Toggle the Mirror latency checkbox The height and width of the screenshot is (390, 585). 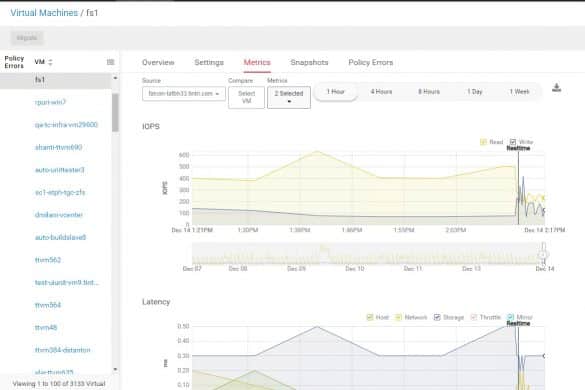(x=511, y=317)
